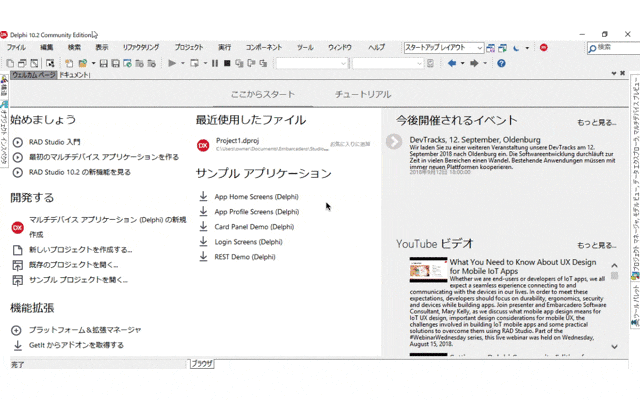Open the ファイル menu
640x400 pixels.
[x=16, y=47]
